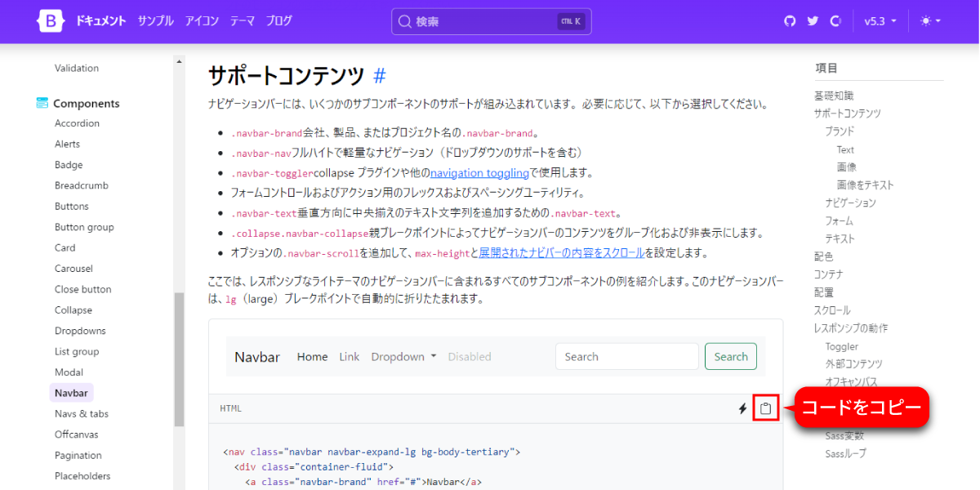This screenshot has width=980, height=490.
Task: Go to Offcanvas in sidebar list
Action: click(76, 434)
